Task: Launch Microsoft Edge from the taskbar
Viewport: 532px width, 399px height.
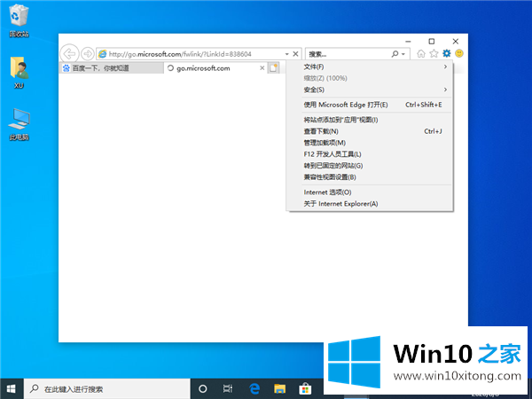Action: coord(254,389)
